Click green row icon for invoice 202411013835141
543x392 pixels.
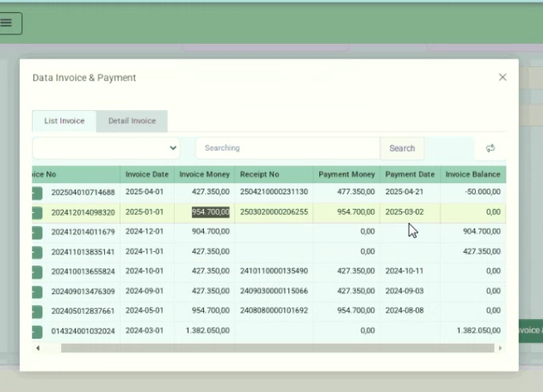pos(37,252)
